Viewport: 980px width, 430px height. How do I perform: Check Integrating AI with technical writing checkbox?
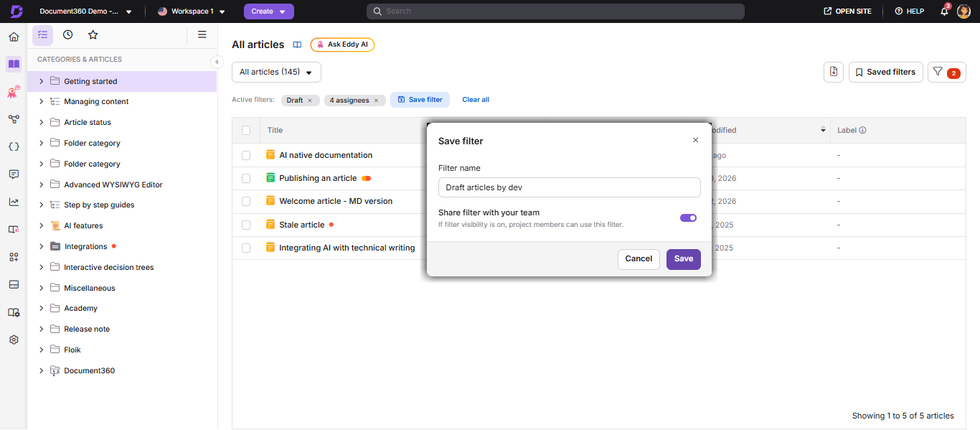pos(246,248)
